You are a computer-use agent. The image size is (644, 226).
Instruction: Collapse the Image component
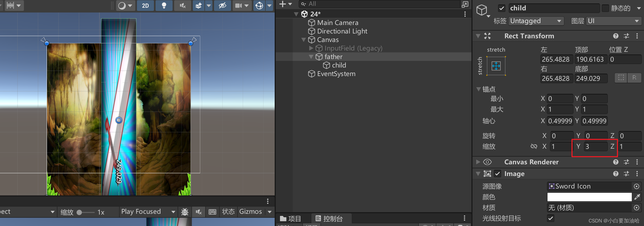478,174
